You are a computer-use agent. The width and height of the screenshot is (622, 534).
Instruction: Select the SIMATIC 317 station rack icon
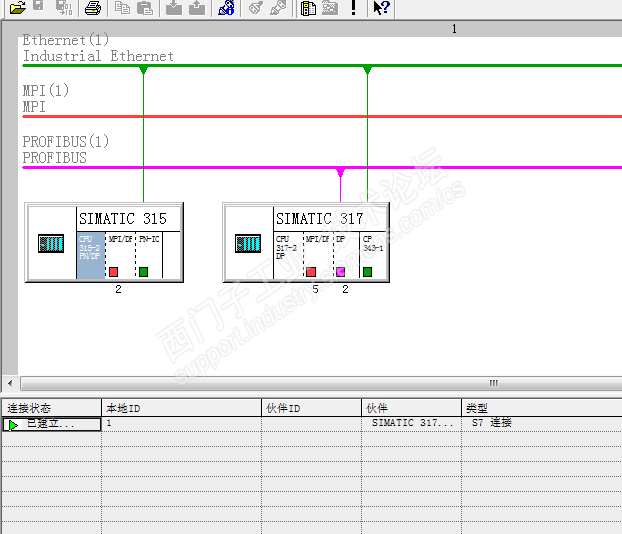[248, 243]
